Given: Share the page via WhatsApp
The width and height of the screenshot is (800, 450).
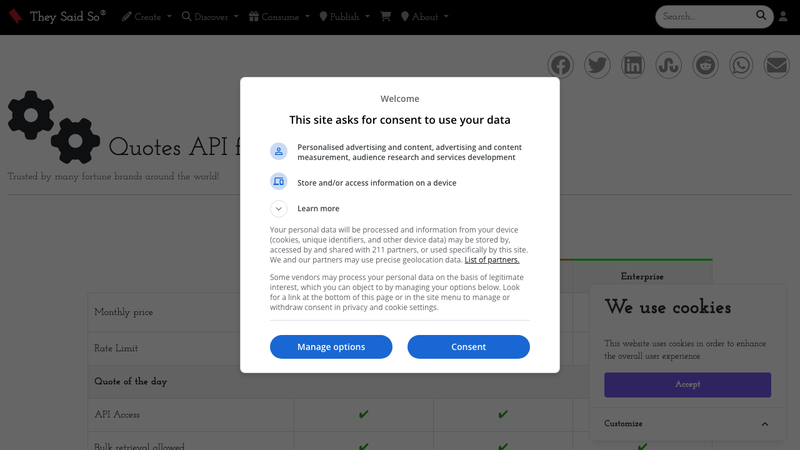Looking at the screenshot, I should [741, 65].
